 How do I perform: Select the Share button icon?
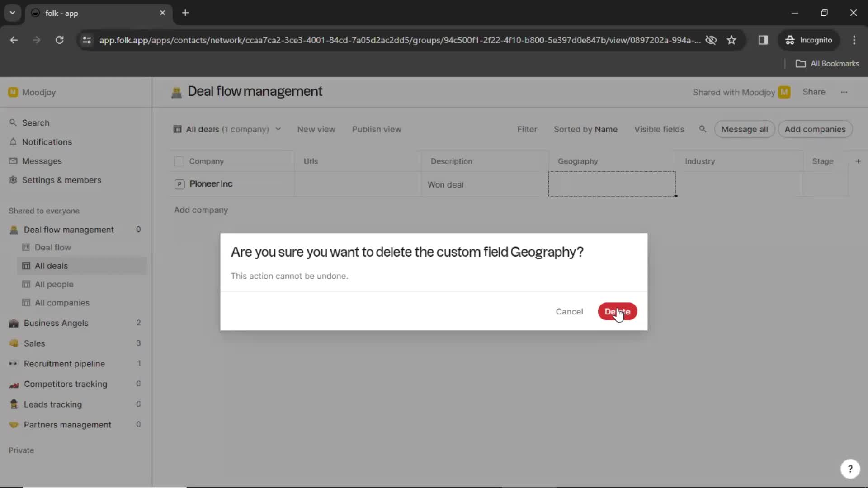814,92
